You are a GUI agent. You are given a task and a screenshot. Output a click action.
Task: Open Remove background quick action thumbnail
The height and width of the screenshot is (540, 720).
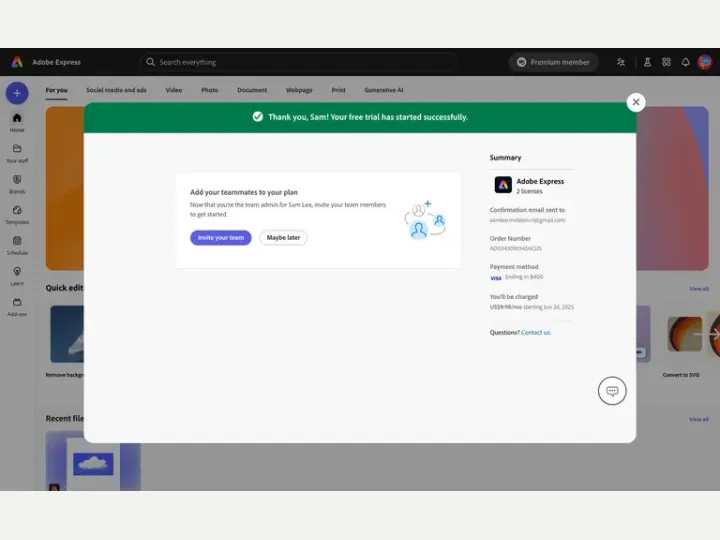[x=67, y=334]
